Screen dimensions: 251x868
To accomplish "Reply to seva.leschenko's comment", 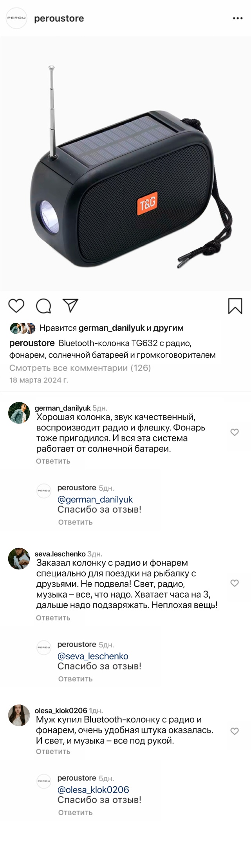I will (53, 618).
